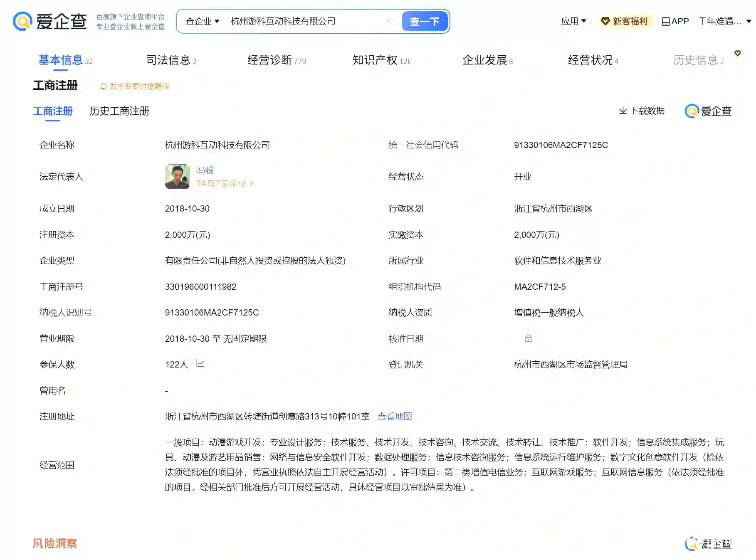Click the 风险洞察 section heading
This screenshot has width=756, height=560.
coord(55,543)
